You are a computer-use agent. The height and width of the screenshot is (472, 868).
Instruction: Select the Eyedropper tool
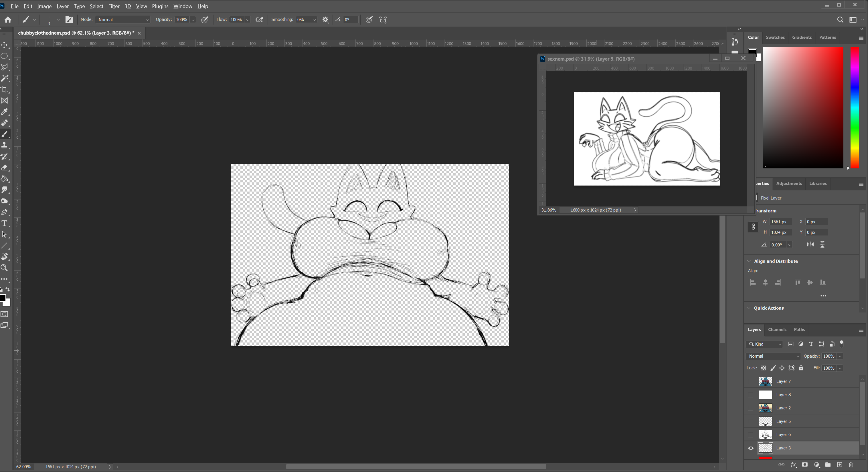pyautogui.click(x=5, y=112)
